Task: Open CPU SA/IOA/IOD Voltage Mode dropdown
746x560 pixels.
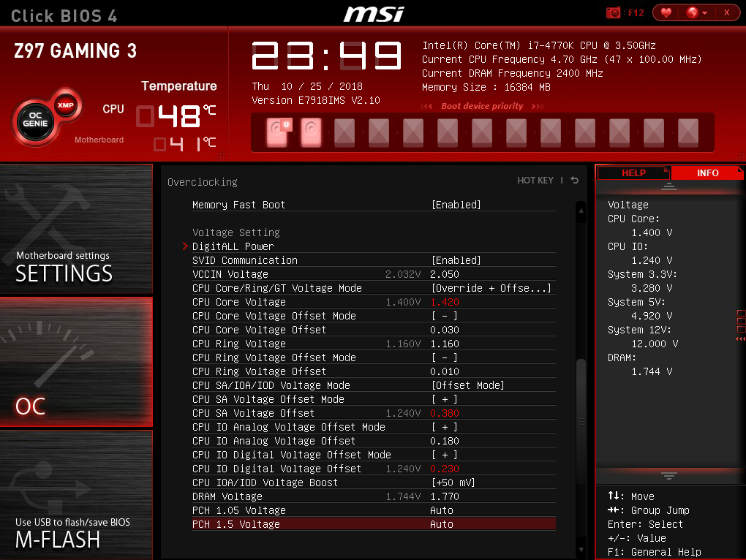Action: pos(467,385)
